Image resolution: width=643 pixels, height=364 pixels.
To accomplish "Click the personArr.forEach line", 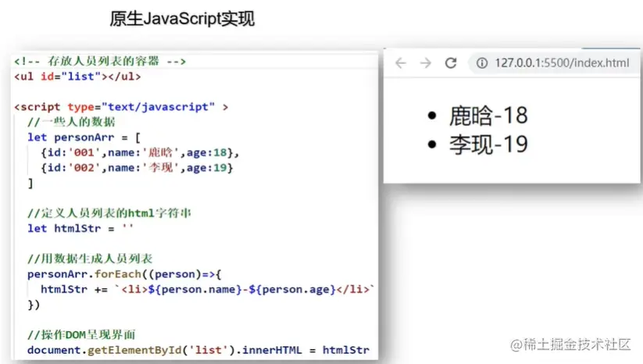I will click(124, 274).
